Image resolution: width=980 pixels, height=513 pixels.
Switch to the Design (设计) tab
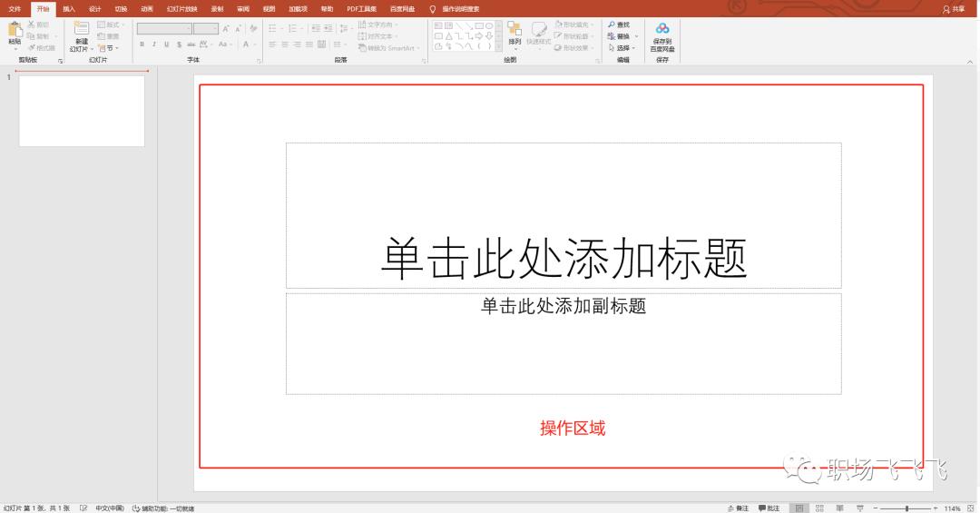click(94, 8)
